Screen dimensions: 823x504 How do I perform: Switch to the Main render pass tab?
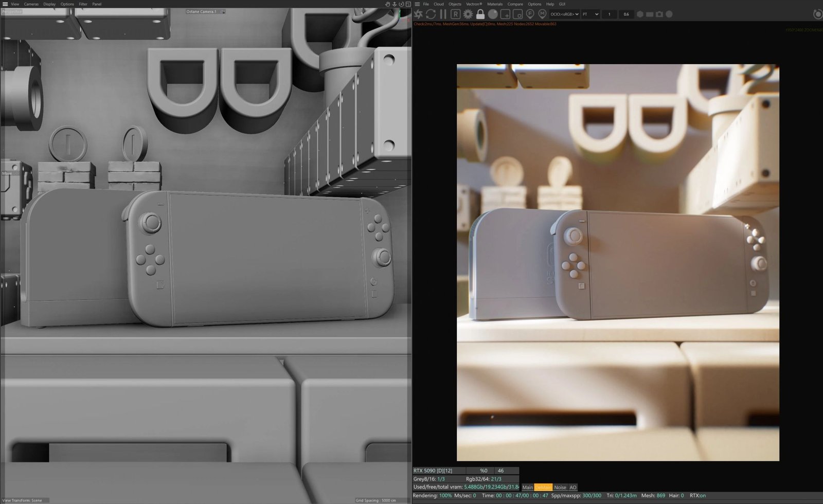pos(528,488)
